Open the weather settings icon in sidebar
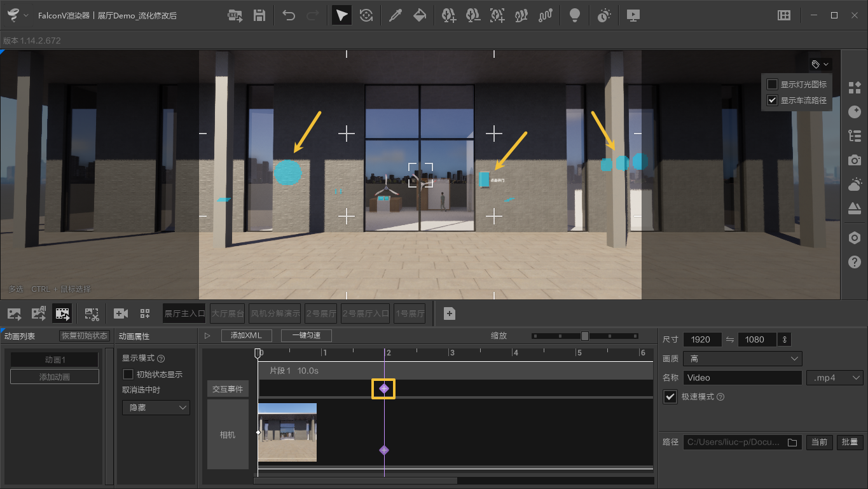The width and height of the screenshot is (868, 489). coord(855,184)
